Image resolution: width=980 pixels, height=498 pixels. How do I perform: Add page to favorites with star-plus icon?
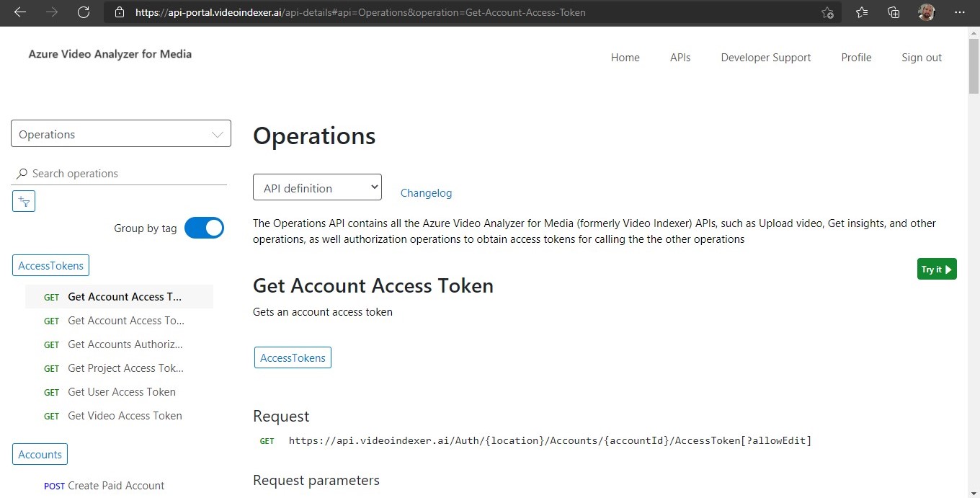pyautogui.click(x=827, y=12)
